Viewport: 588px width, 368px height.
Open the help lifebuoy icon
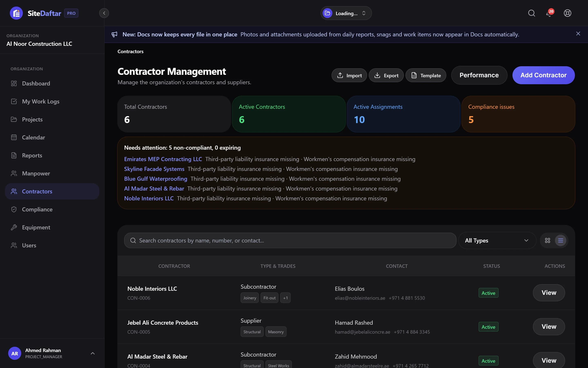[x=567, y=13]
